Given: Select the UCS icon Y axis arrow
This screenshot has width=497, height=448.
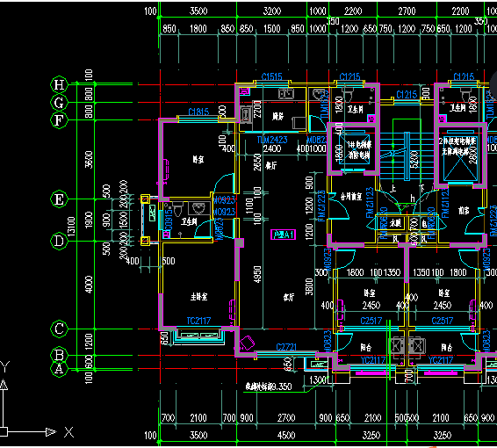Looking at the screenshot, I should [x=4, y=385].
